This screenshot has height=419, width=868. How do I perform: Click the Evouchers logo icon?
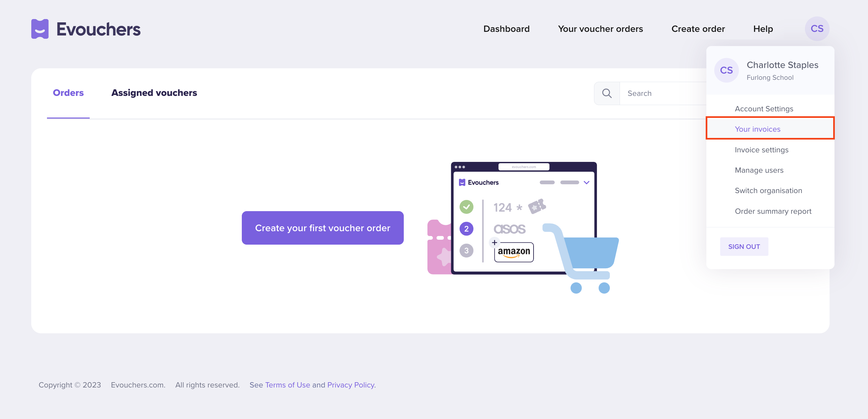pos(40,29)
